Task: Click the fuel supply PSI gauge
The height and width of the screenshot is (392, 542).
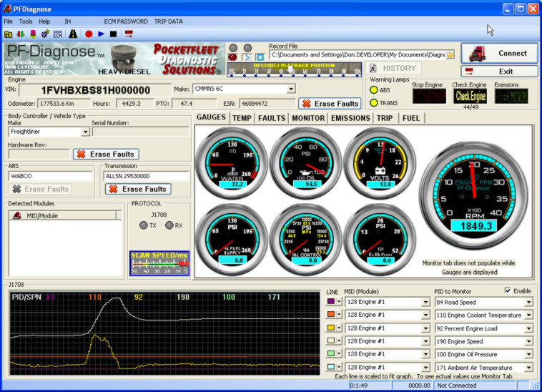Action: coord(232,239)
